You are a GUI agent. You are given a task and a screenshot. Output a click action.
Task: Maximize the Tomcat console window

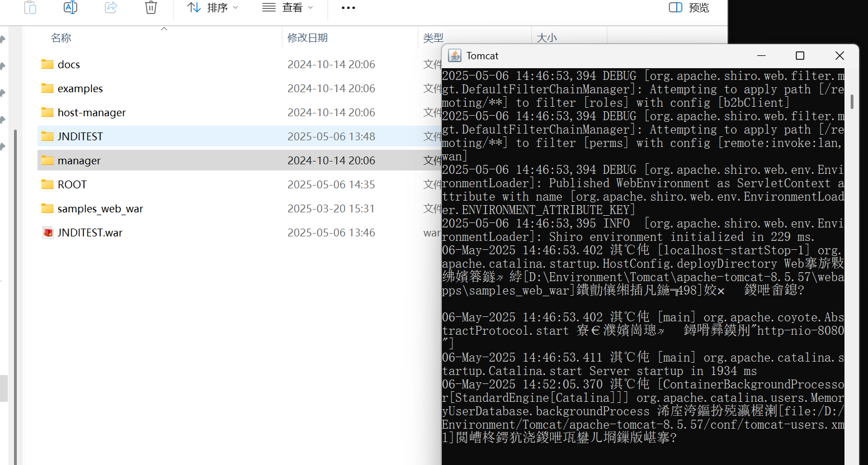[x=800, y=55]
